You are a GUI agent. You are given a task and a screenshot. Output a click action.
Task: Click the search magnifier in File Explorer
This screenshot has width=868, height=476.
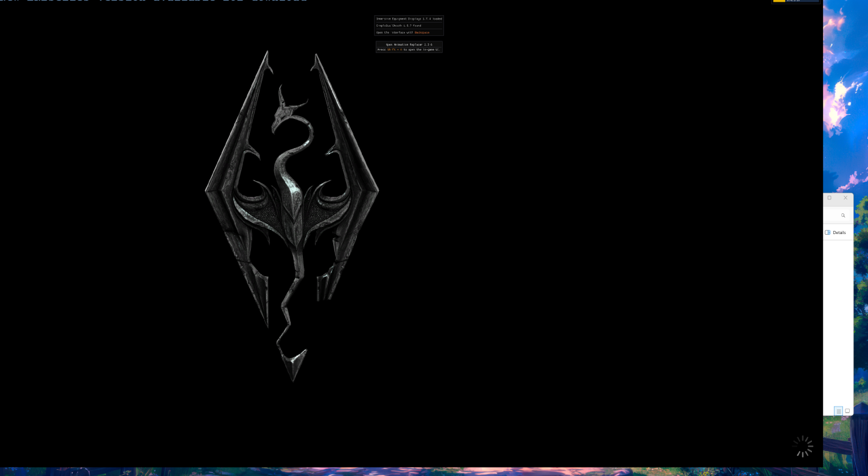(843, 215)
